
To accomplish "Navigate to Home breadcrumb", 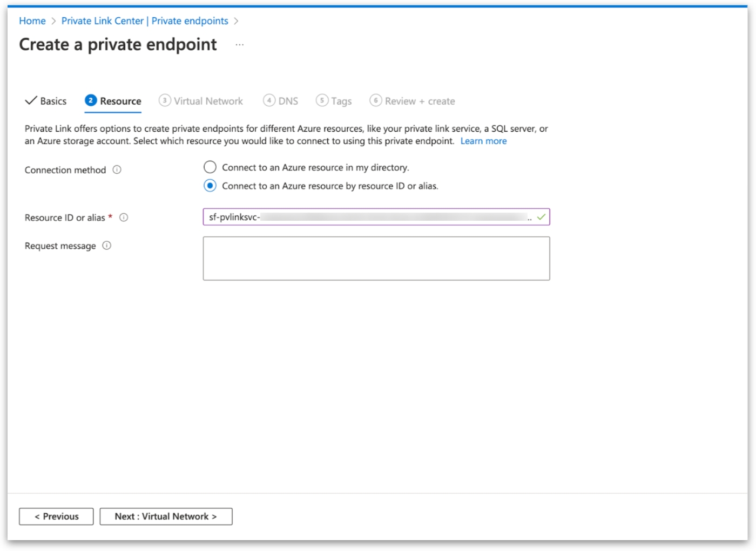I will click(32, 21).
